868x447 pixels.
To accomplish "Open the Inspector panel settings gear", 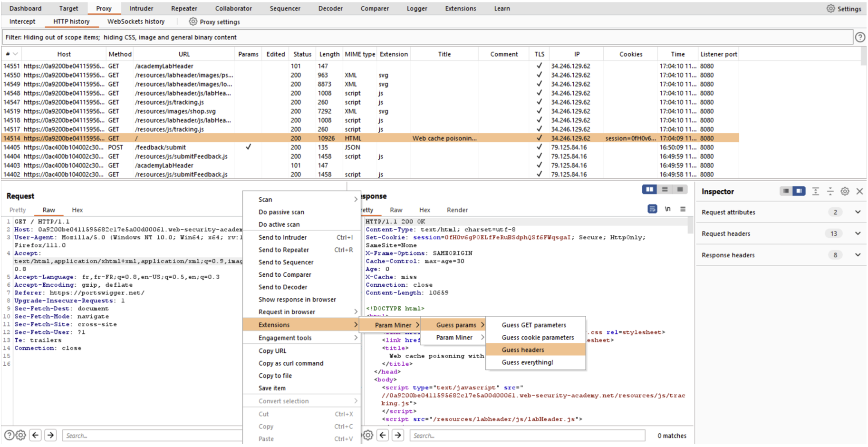I will pos(845,191).
